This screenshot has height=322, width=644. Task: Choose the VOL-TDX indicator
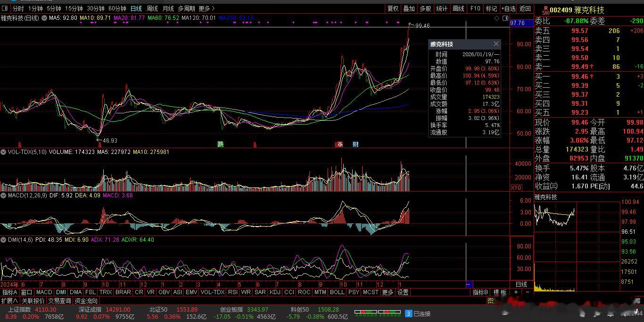tap(212, 292)
